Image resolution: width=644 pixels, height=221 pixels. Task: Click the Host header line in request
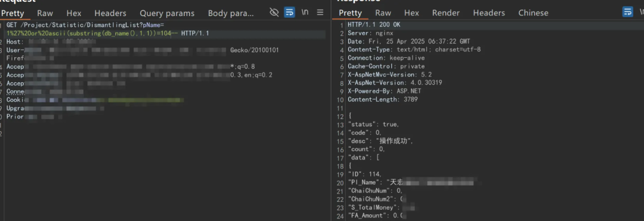[x=51, y=42]
